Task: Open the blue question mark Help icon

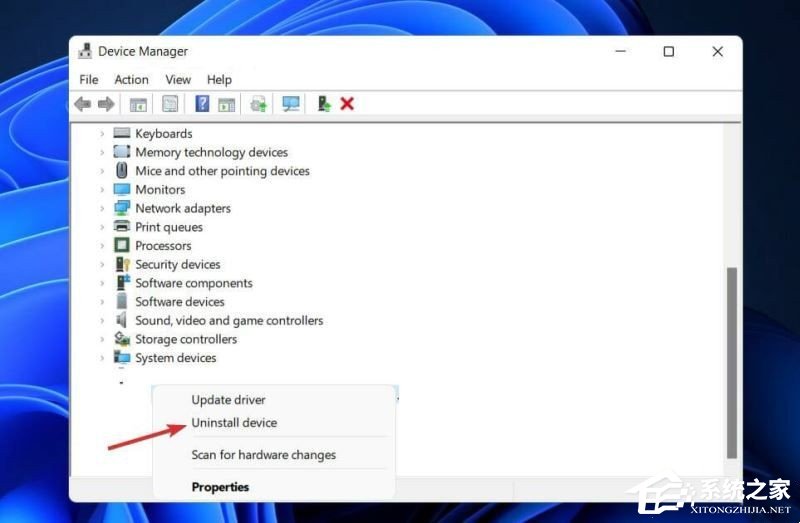Action: coord(202,104)
